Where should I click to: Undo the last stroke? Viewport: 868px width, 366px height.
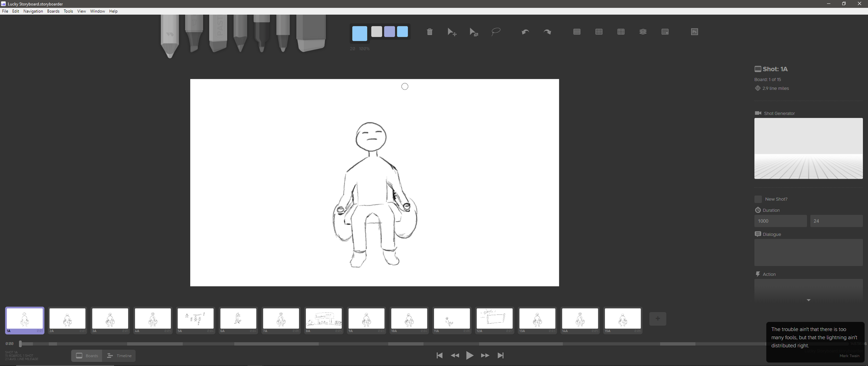click(x=525, y=32)
